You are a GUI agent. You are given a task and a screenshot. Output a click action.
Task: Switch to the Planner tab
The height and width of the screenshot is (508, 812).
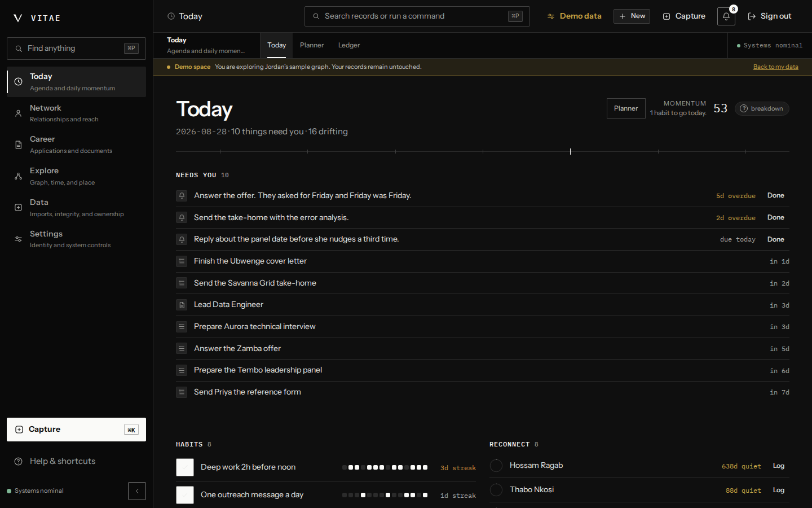pos(312,45)
